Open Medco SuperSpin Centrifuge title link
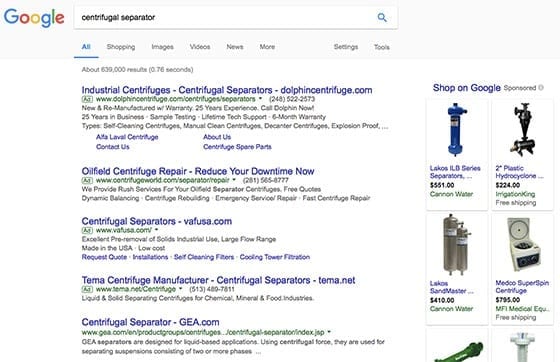This screenshot has height=362, width=560. [x=522, y=287]
